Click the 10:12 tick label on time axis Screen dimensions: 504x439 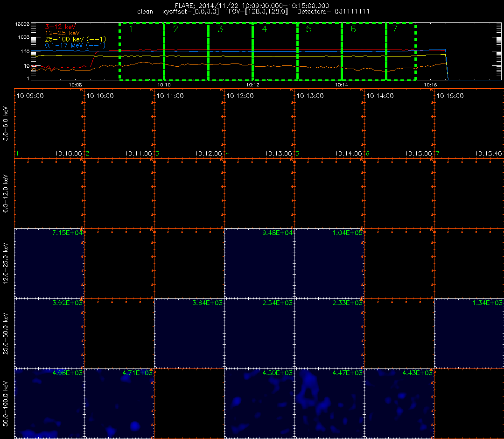pyautogui.click(x=252, y=85)
